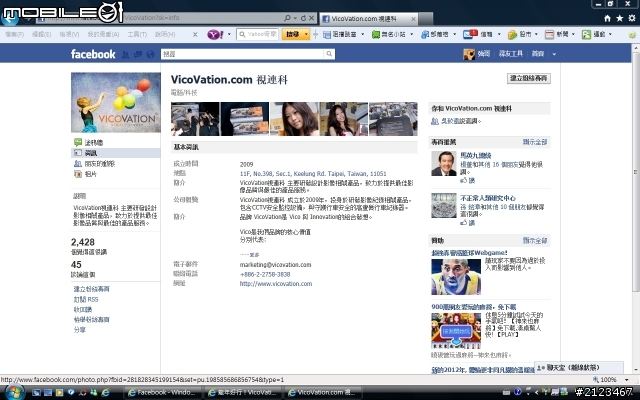Image resolution: width=640 pixels, height=400 pixels.
Task: Click the refresh icon in the address bar
Action: click(303, 18)
